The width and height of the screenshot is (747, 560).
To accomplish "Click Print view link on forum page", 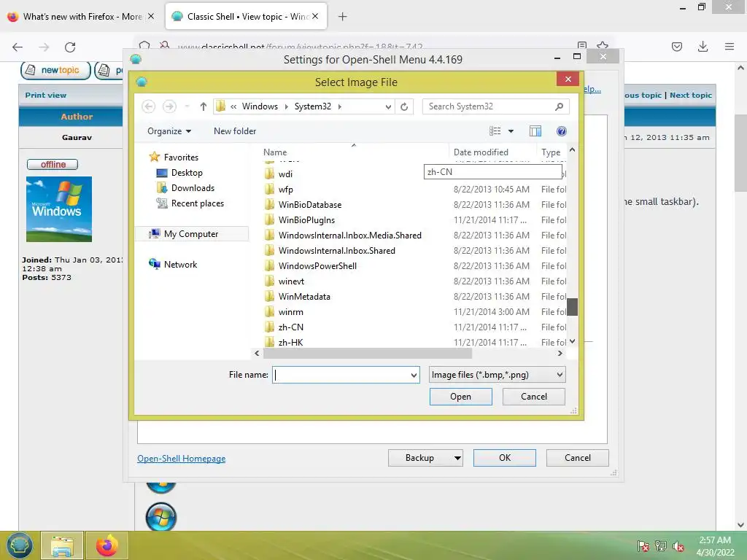I will click(x=46, y=96).
